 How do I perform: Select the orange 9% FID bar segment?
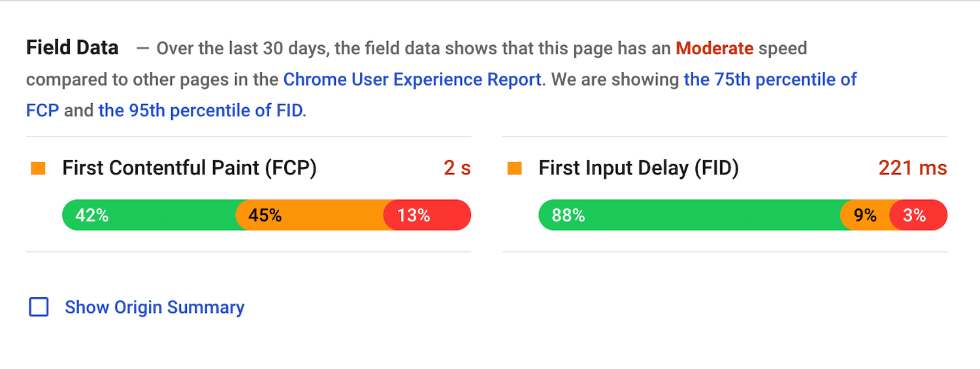[865, 215]
